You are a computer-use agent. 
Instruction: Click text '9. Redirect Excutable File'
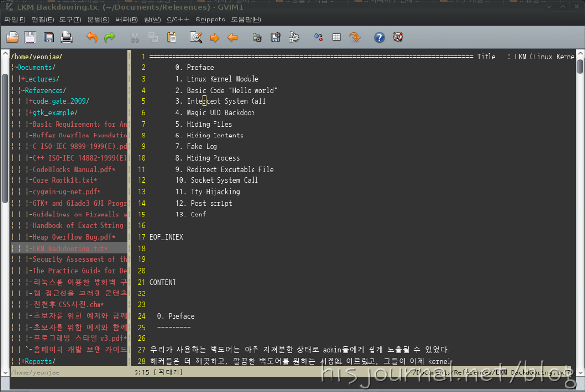point(224,169)
